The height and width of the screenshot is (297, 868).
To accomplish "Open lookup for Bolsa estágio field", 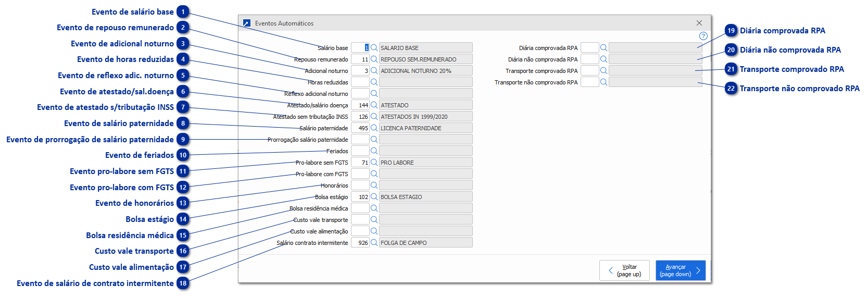I will click(374, 196).
